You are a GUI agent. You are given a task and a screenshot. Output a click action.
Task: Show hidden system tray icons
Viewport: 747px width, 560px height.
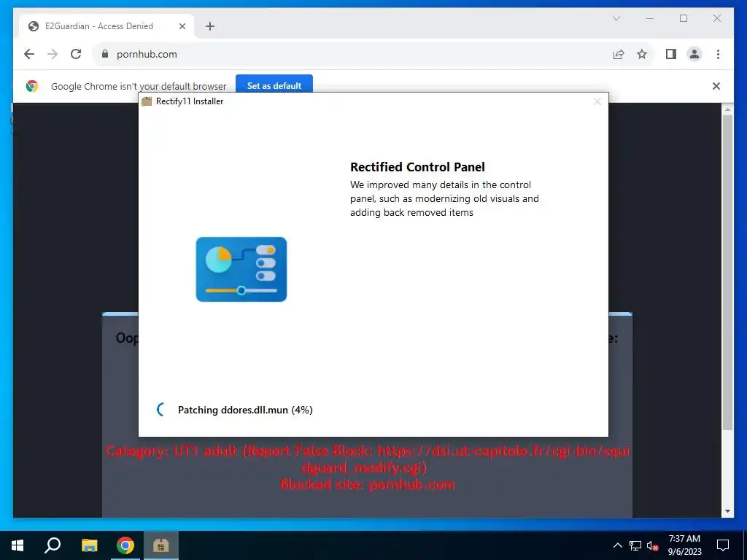pos(617,545)
